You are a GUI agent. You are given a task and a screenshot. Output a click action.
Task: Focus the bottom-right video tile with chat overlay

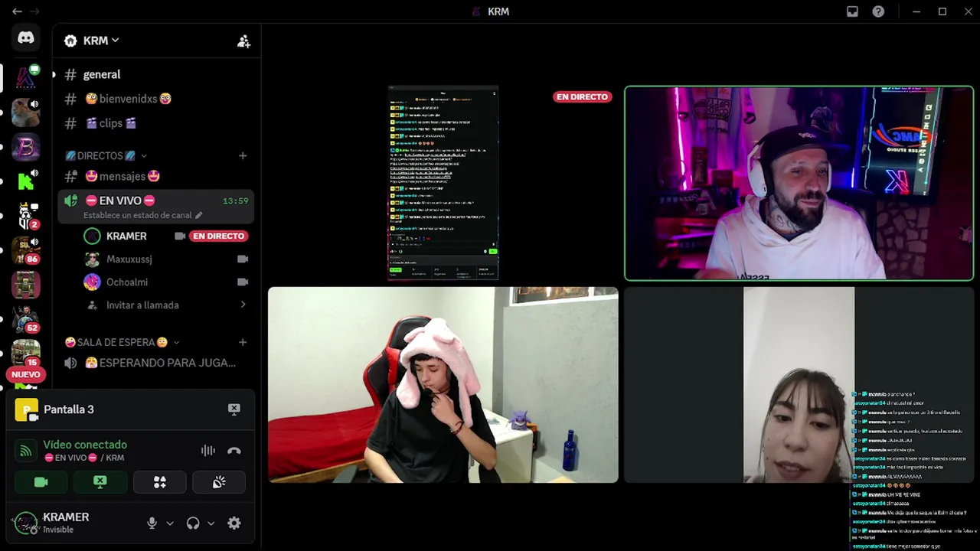[799, 385]
